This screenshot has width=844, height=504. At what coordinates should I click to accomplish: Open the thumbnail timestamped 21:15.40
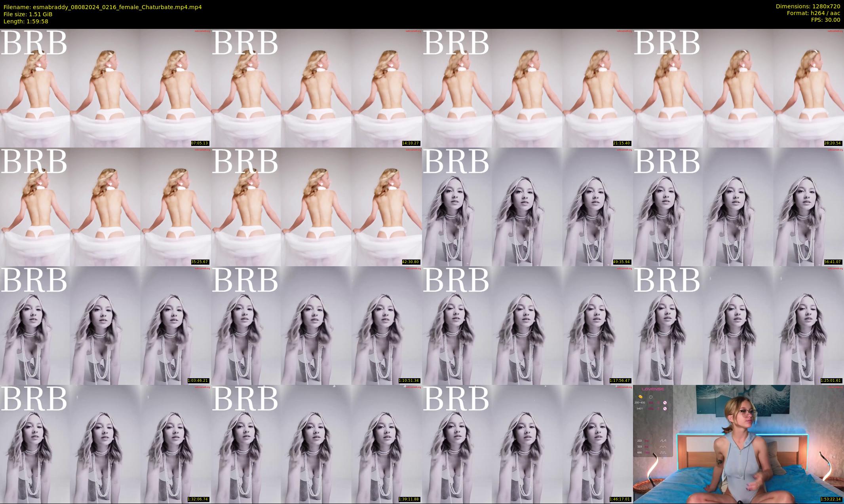tap(527, 88)
